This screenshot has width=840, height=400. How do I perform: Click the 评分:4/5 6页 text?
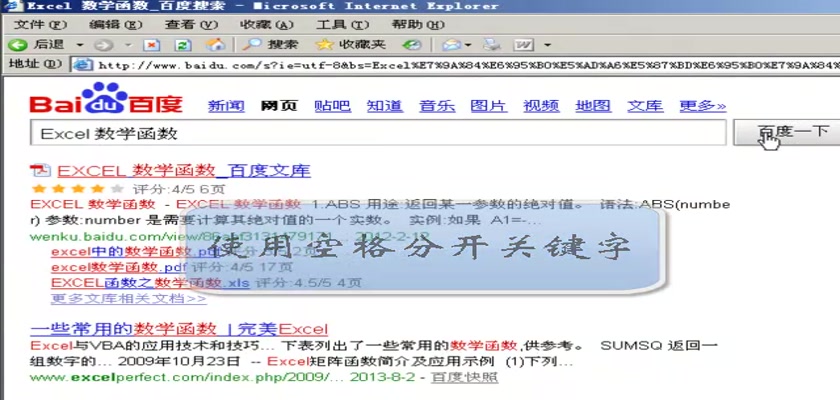tap(179, 189)
